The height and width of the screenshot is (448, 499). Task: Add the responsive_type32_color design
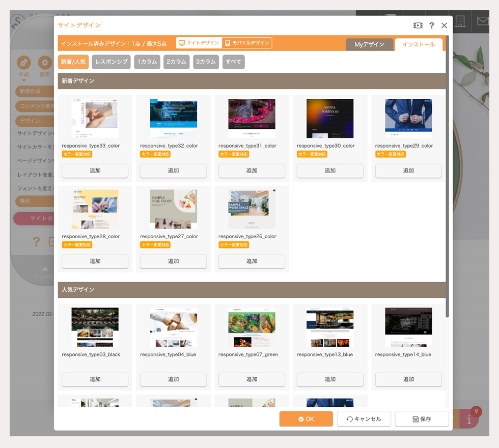pos(173,171)
